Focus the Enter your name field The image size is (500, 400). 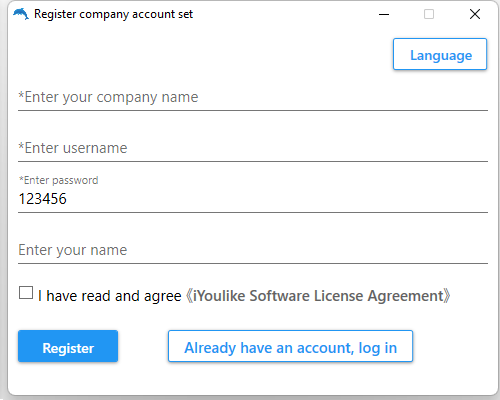pos(253,250)
